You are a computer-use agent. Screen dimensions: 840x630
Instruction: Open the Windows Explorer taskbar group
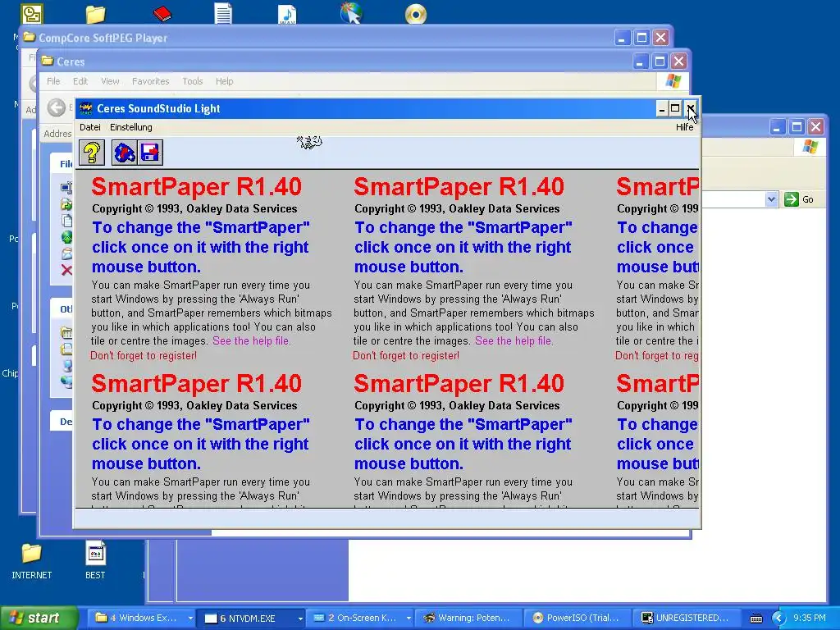pyautogui.click(x=140, y=619)
